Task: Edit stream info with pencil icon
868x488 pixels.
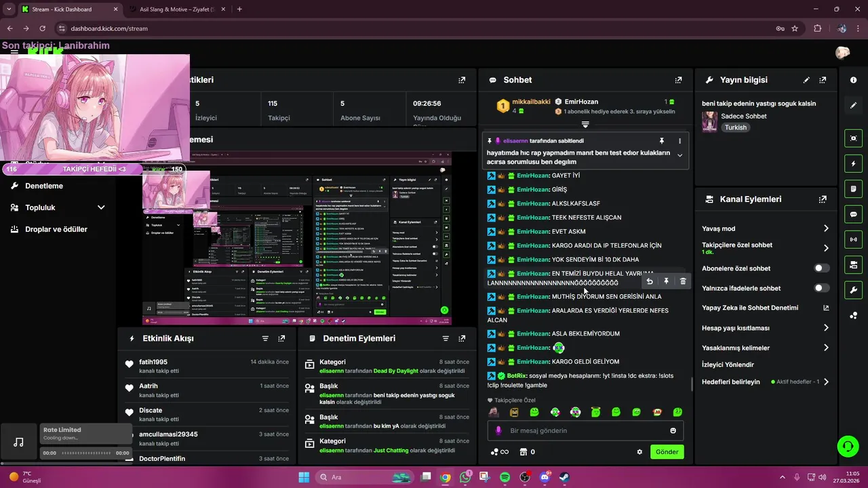Action: coord(806,80)
